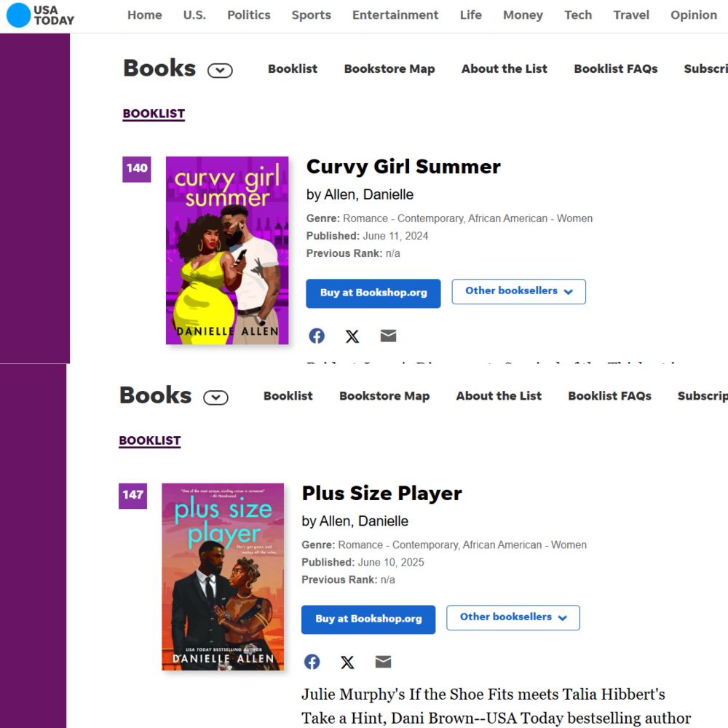Open Bookstore Map in upper Books nav
This screenshot has height=728, width=728.
tap(389, 68)
